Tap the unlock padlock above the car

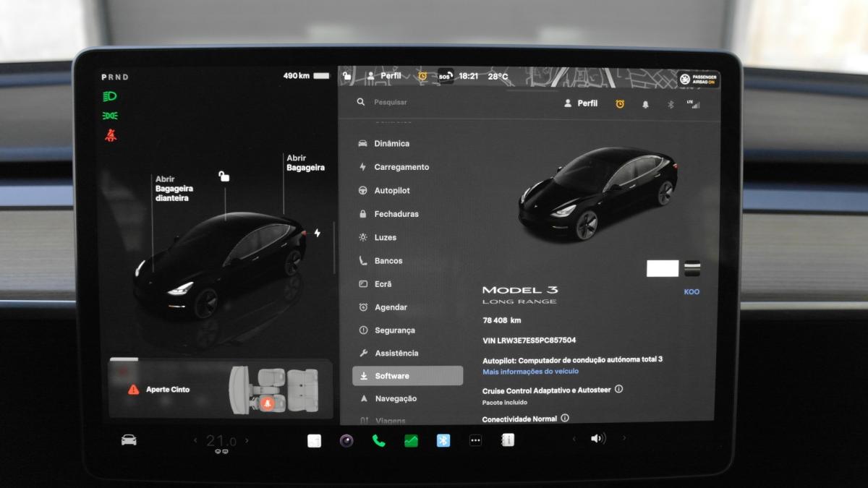point(224,176)
